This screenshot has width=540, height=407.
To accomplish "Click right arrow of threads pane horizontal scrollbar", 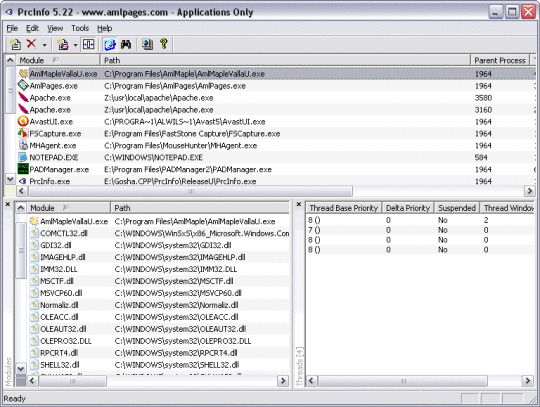I will click(x=528, y=380).
